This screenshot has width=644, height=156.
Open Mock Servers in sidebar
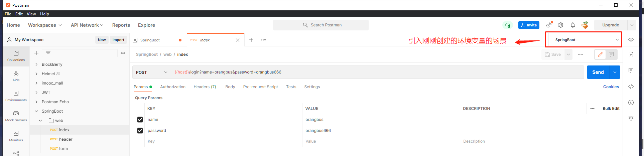16,116
